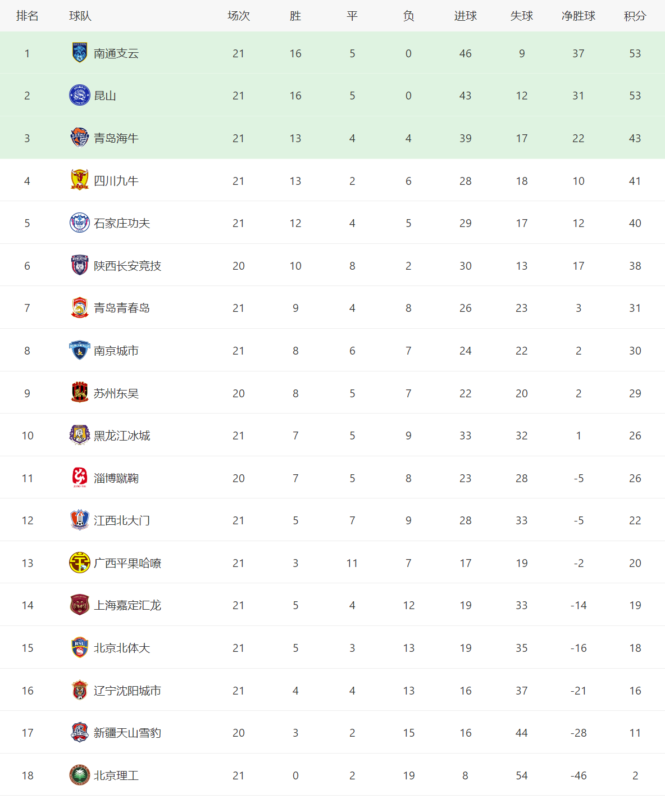Click the 辽宁沈阳城市 team name
The height and width of the screenshot is (812, 665).
point(127,691)
